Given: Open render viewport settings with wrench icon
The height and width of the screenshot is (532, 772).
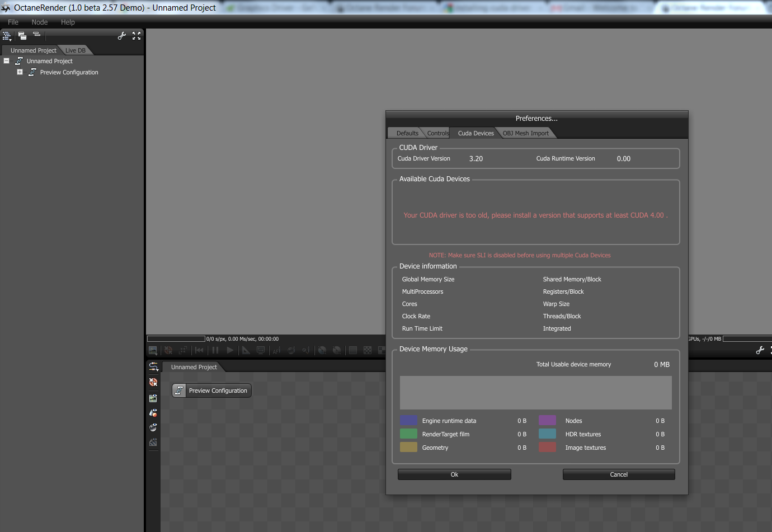Looking at the screenshot, I should [760, 350].
